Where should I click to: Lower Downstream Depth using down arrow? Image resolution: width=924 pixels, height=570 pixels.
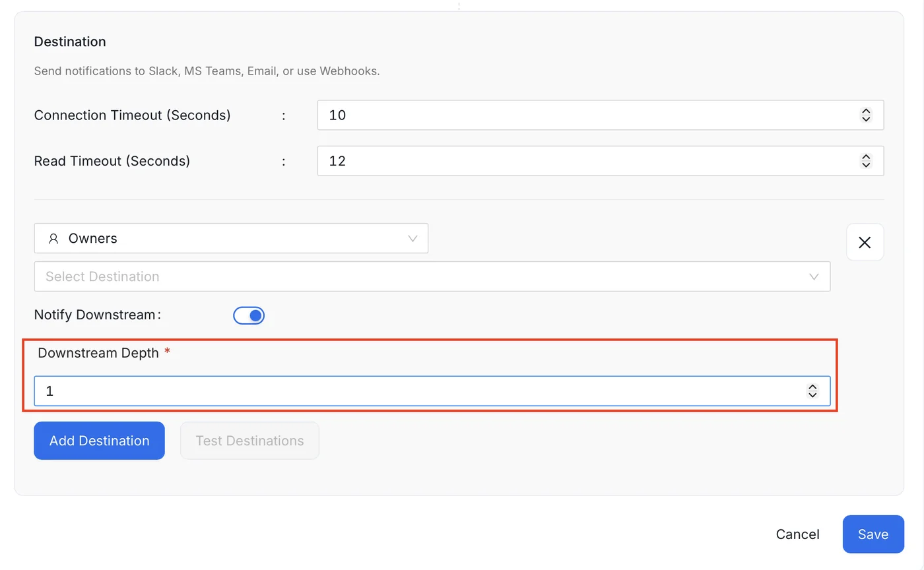[812, 395]
